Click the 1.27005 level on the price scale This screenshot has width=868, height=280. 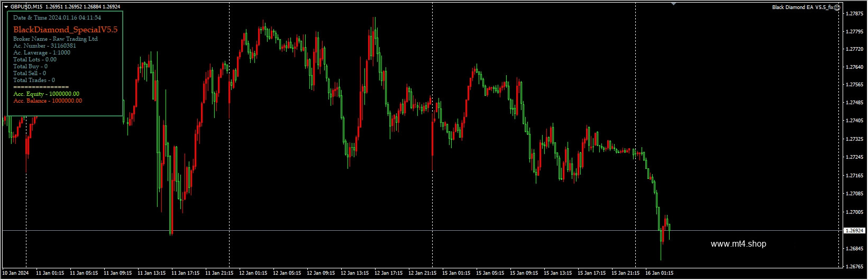click(855, 212)
